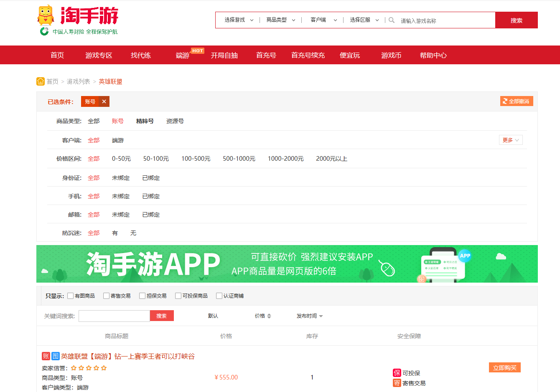Click the seller credit star rating
560x392 pixels.
pos(89,368)
